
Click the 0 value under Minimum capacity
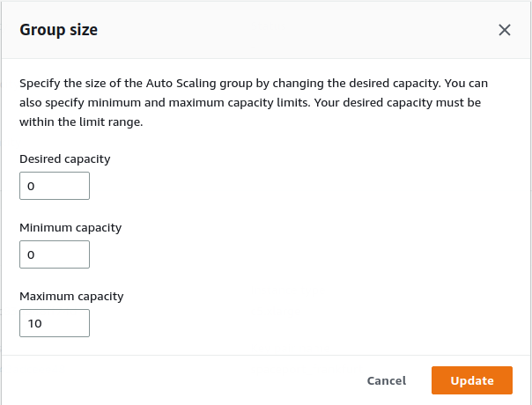point(31,254)
